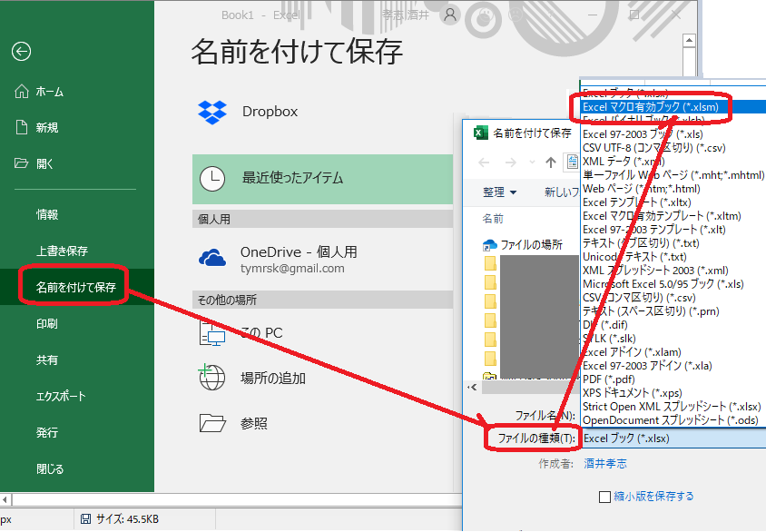Open 共有 in the sidebar
The width and height of the screenshot is (766, 532).
(x=47, y=360)
